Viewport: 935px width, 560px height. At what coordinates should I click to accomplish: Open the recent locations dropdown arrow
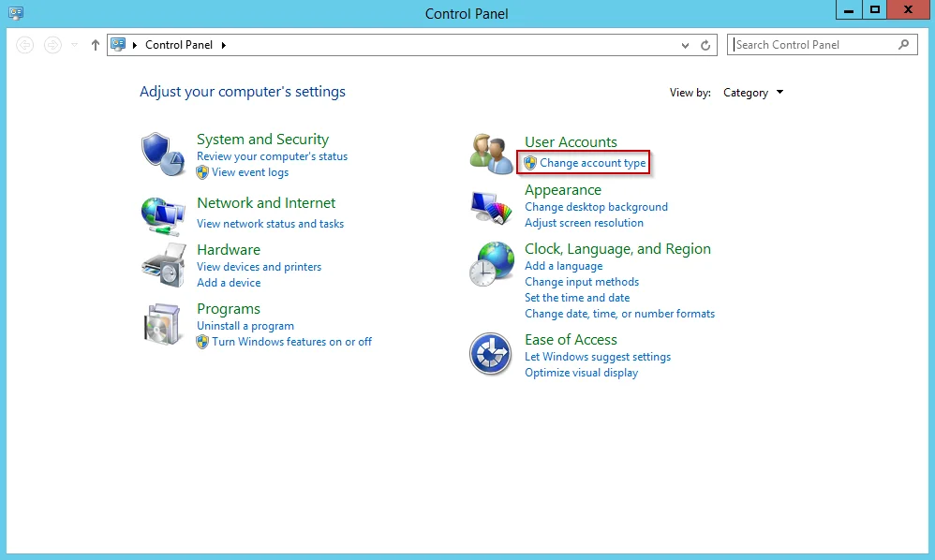[x=75, y=45]
